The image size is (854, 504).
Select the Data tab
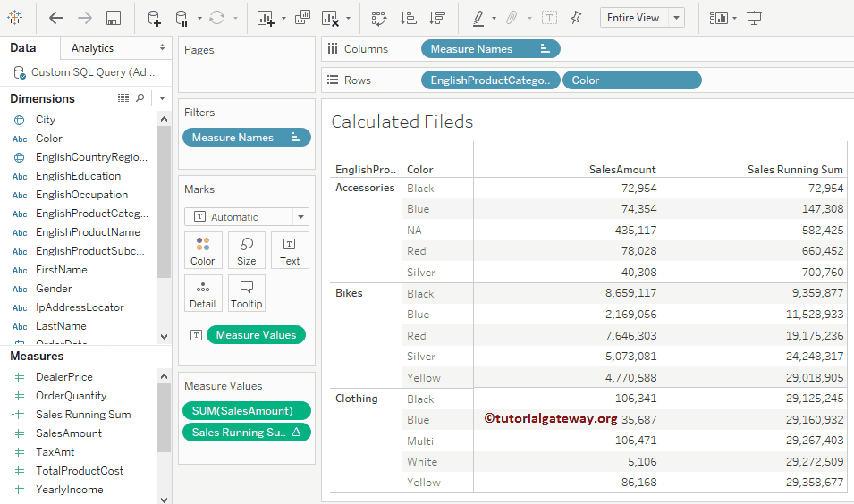pos(23,47)
